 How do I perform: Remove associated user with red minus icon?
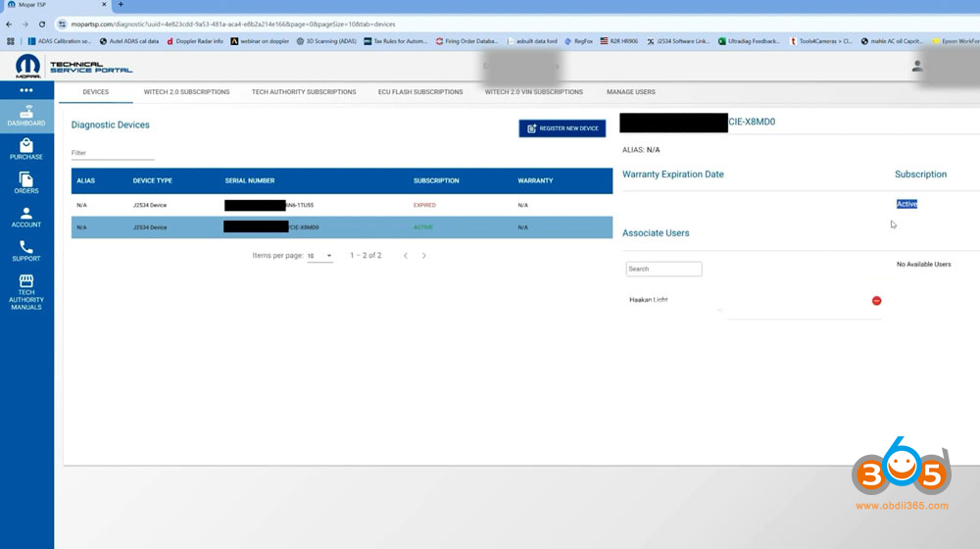pos(876,300)
